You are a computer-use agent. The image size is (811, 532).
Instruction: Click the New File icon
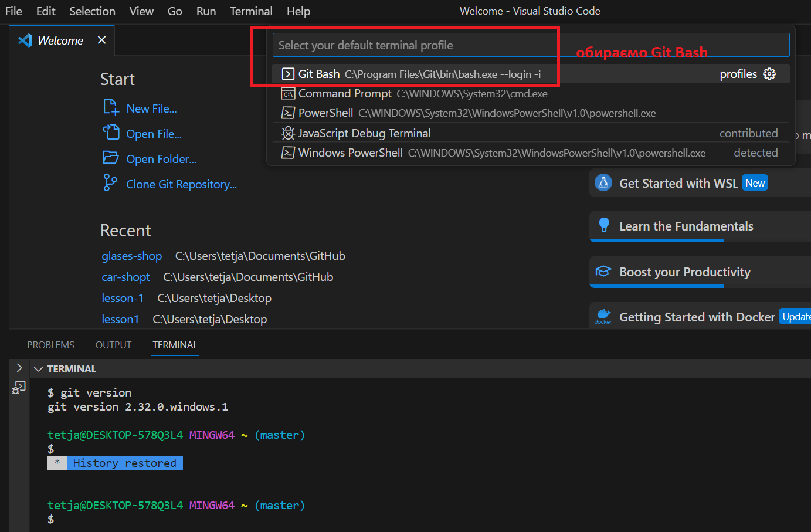click(x=111, y=107)
